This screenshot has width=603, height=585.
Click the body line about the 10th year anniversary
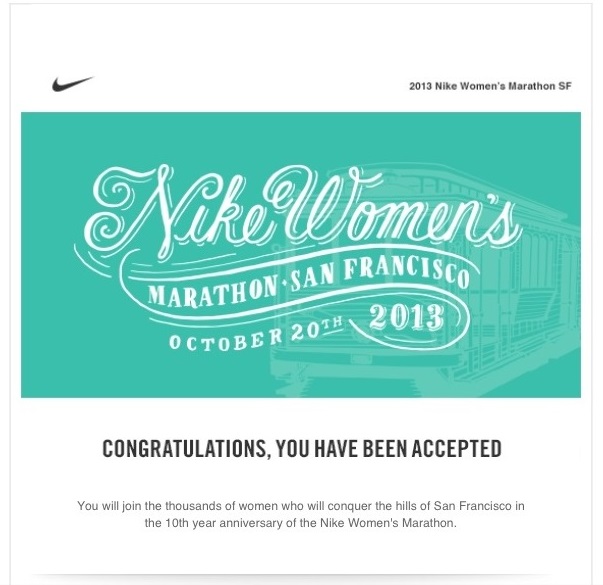point(301,522)
